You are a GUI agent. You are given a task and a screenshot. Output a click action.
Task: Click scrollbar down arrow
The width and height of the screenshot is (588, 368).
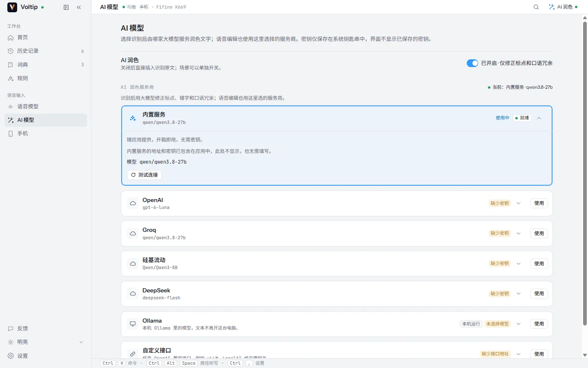pos(585,355)
